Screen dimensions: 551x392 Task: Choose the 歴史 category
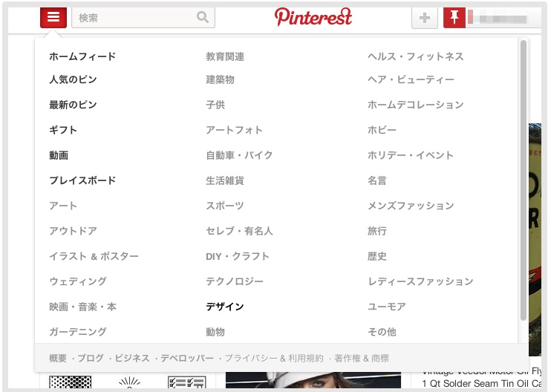click(377, 256)
